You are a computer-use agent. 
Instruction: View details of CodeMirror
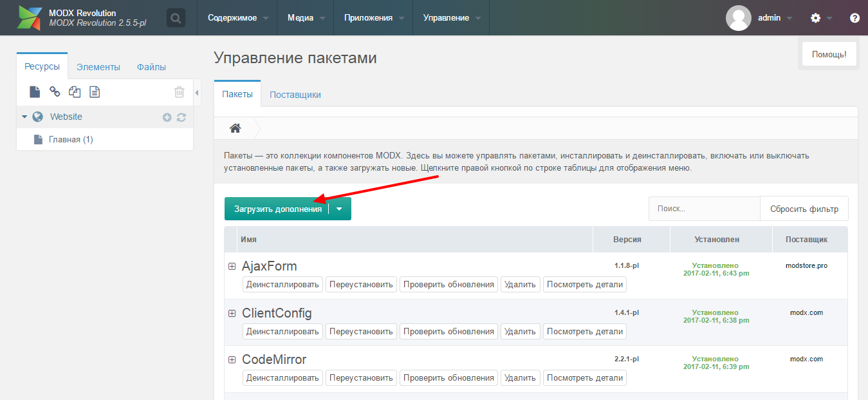(x=585, y=377)
